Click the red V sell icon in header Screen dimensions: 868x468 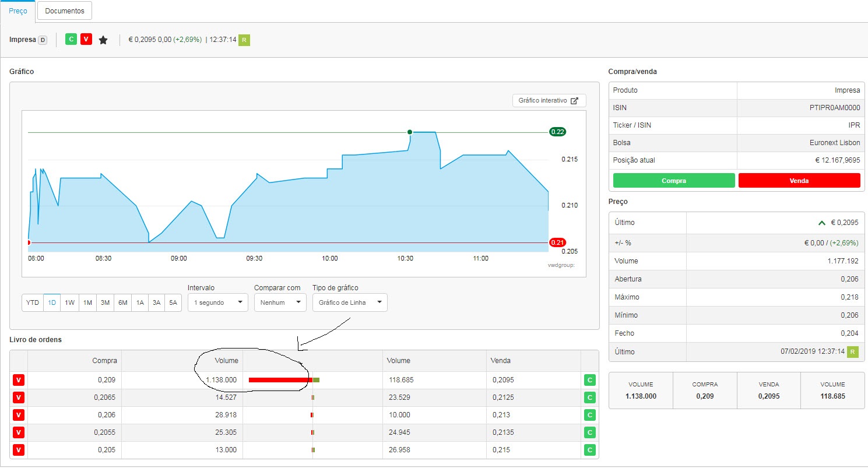[x=86, y=39]
